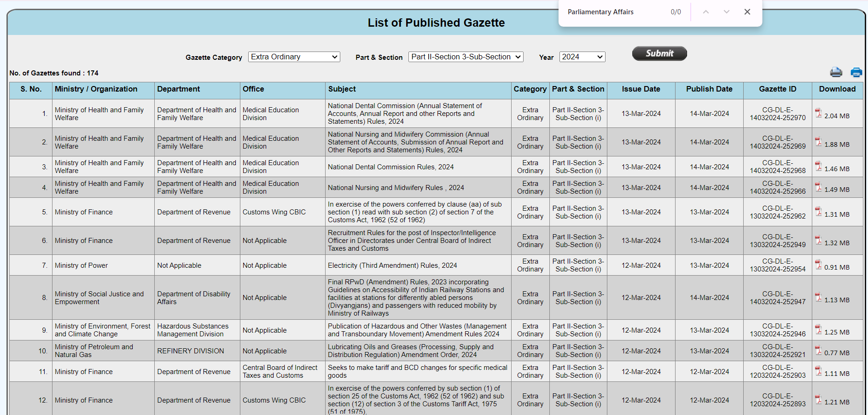868x415 pixels.
Task: Download the 0.77 MB Lubricating Oils PDF
Action: (x=818, y=350)
